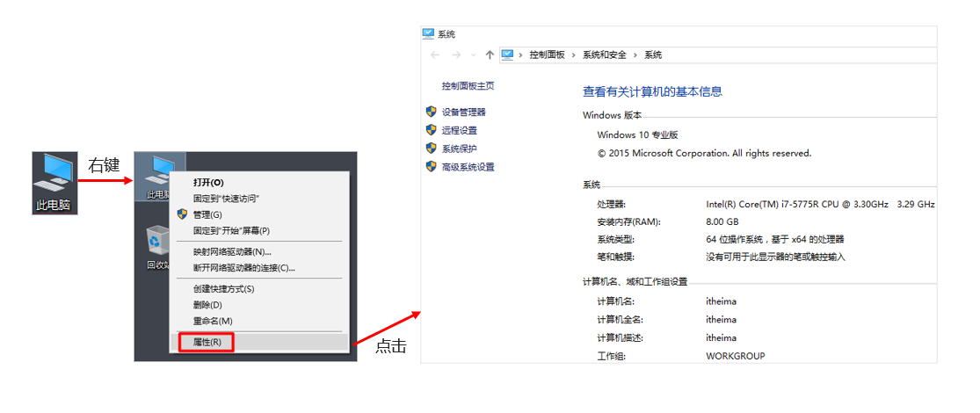This screenshot has height=413, width=980.
Task: Click 控制面板 breadcrumb in address bar
Action: (x=547, y=55)
